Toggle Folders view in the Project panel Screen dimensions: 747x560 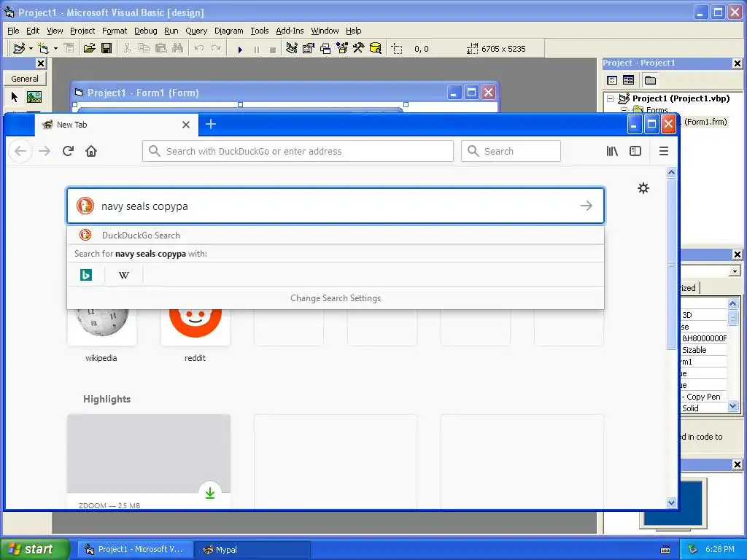coord(650,80)
